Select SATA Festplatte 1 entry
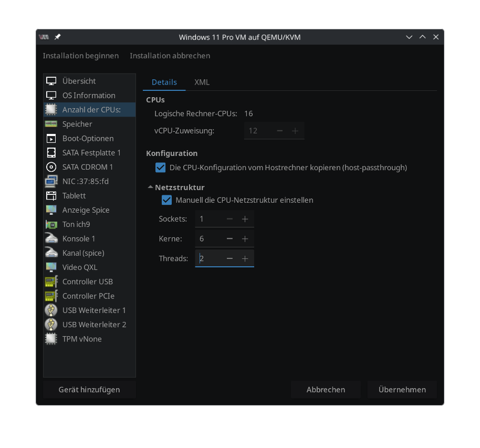480x448 pixels. (89, 153)
